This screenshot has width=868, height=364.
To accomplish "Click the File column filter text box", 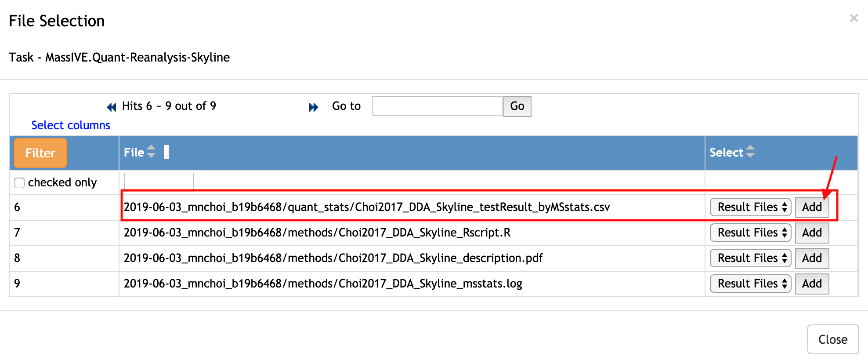I will pyautogui.click(x=159, y=182).
